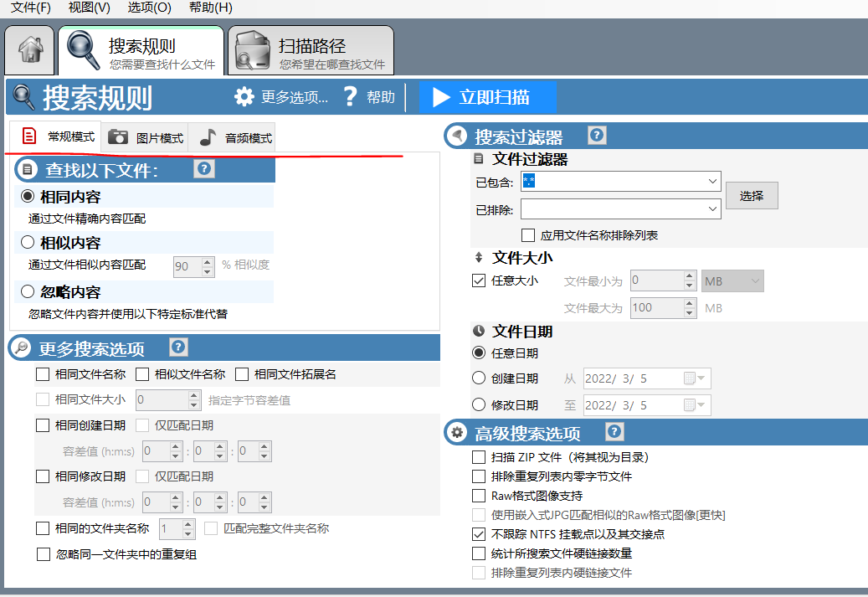Click the 帮助 question mark icon

(x=351, y=96)
